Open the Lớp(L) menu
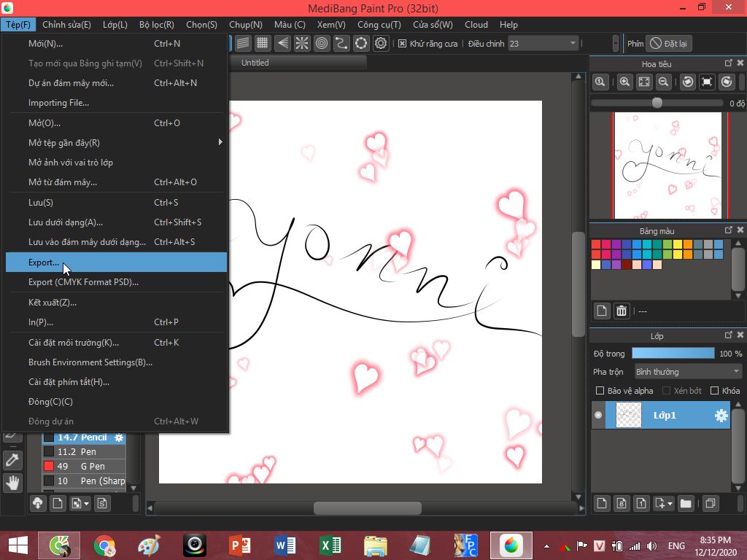 (x=115, y=25)
